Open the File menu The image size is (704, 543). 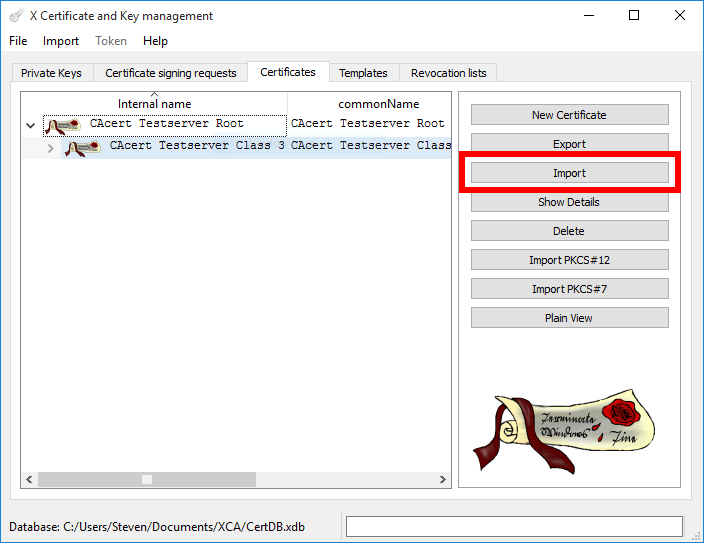point(18,41)
